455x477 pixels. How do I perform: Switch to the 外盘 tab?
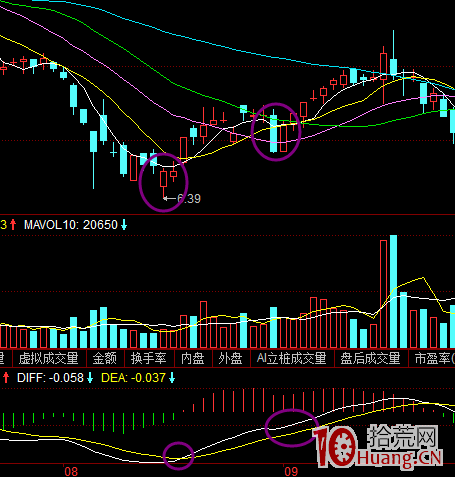coord(231,358)
